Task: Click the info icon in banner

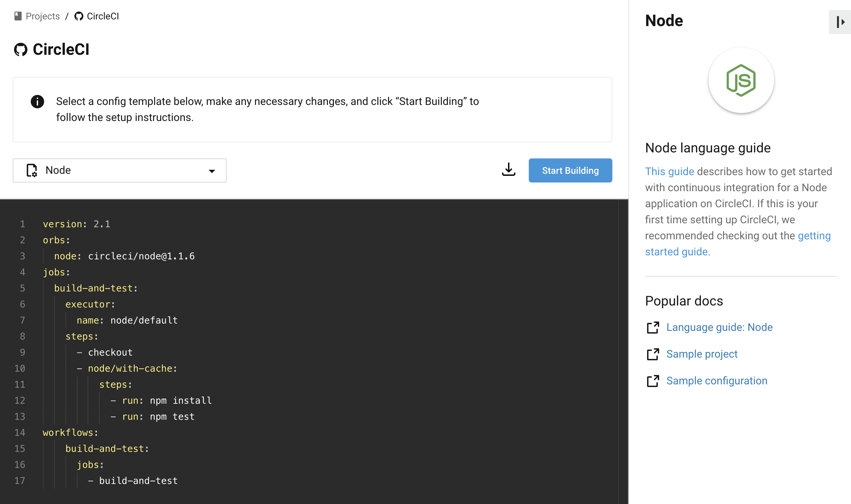Action: [x=37, y=102]
